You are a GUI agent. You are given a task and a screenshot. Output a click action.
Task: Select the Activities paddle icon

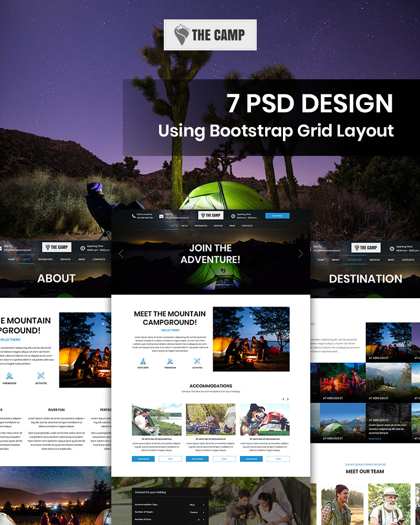tap(197, 361)
